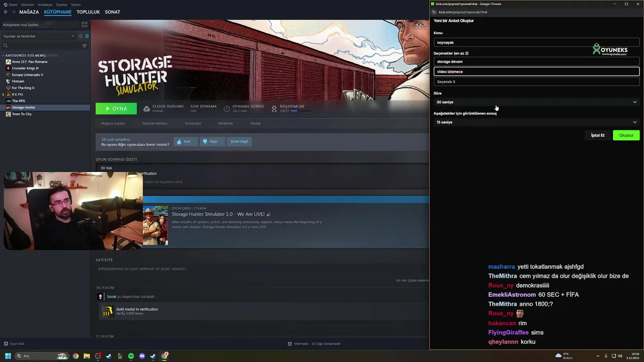Click the Steam forward navigation arrow
This screenshot has height=362, width=644.
point(13,12)
